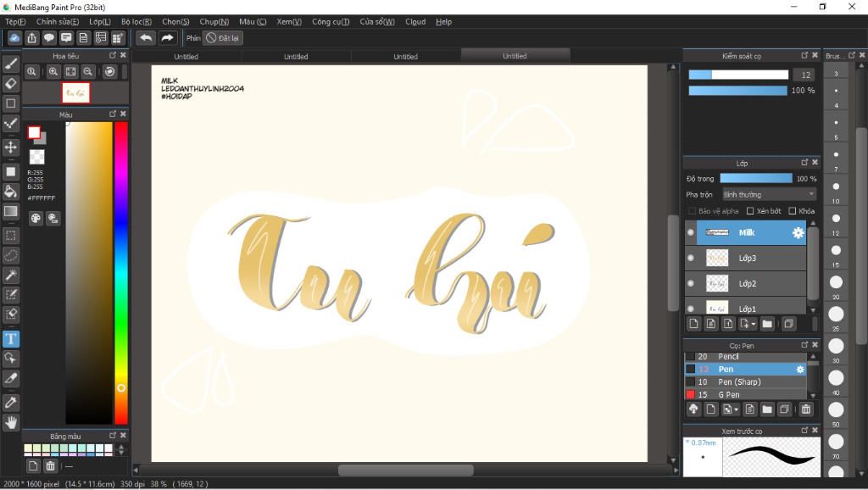Pick the Dot/line drawing tool
This screenshot has width=868, height=490.
click(10, 123)
